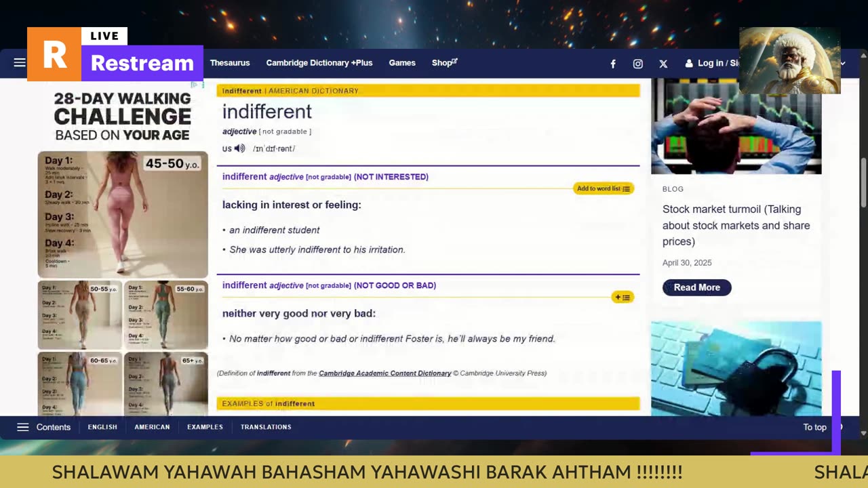Jump to EXAMPLES section tab
This screenshot has height=488, width=868.
(205, 427)
